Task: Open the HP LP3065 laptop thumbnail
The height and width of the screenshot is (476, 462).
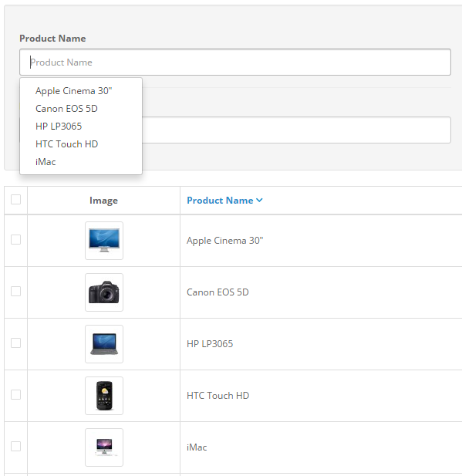Action: tap(104, 344)
